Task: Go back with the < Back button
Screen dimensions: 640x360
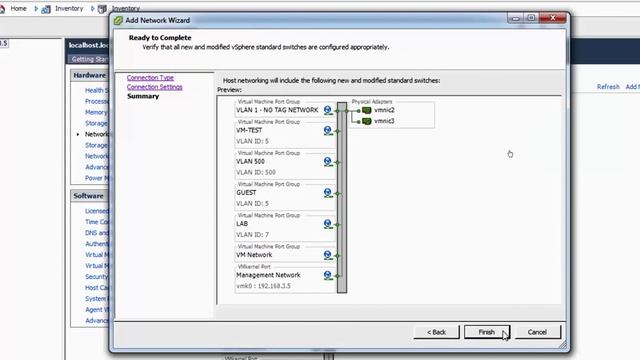Action: point(436,332)
